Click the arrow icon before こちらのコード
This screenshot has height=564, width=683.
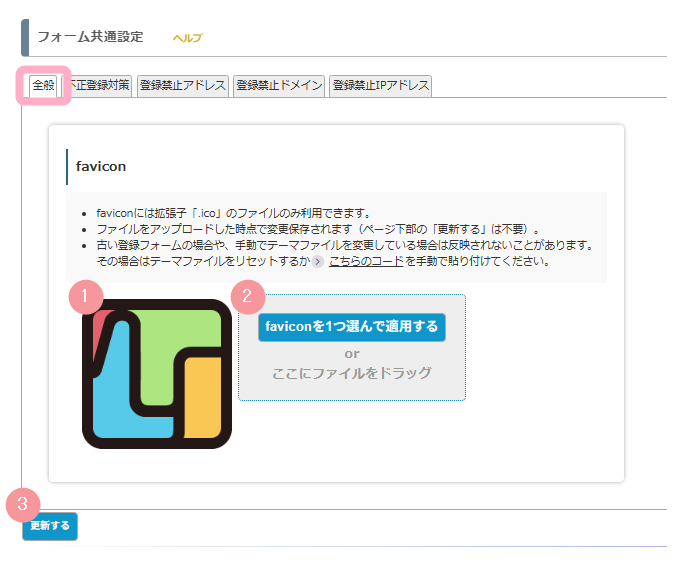click(x=318, y=261)
